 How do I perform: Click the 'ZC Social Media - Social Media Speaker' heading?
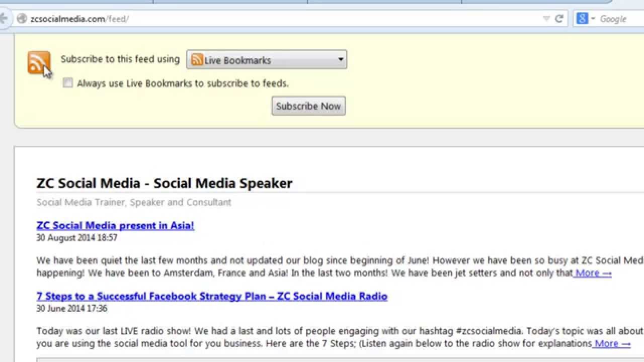coord(165,183)
